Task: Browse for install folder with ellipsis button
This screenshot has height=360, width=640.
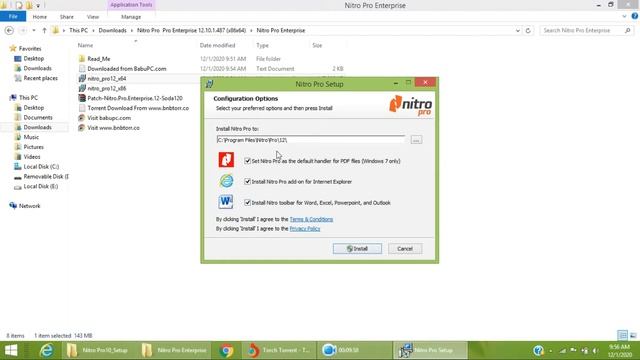Action: 416,140
